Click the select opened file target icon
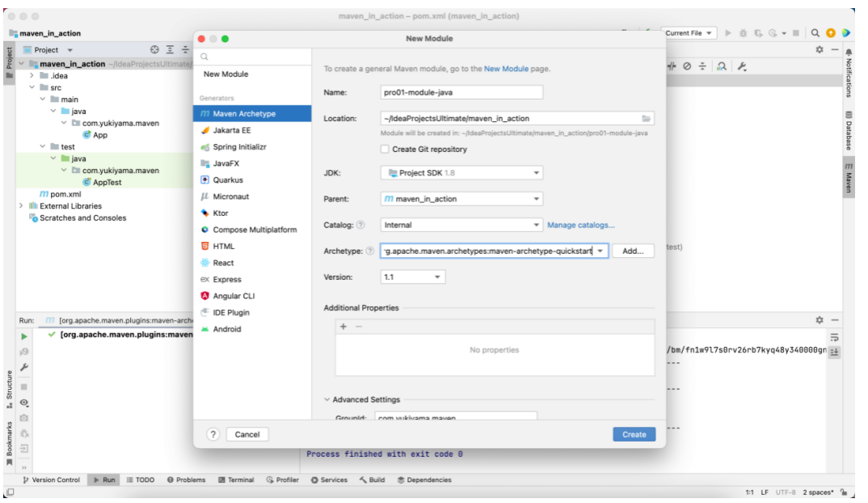868x503 pixels. click(154, 50)
